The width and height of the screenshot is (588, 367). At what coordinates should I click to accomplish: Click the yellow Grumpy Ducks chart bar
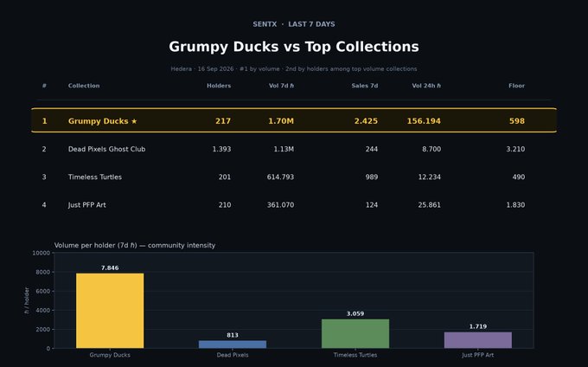pyautogui.click(x=110, y=311)
